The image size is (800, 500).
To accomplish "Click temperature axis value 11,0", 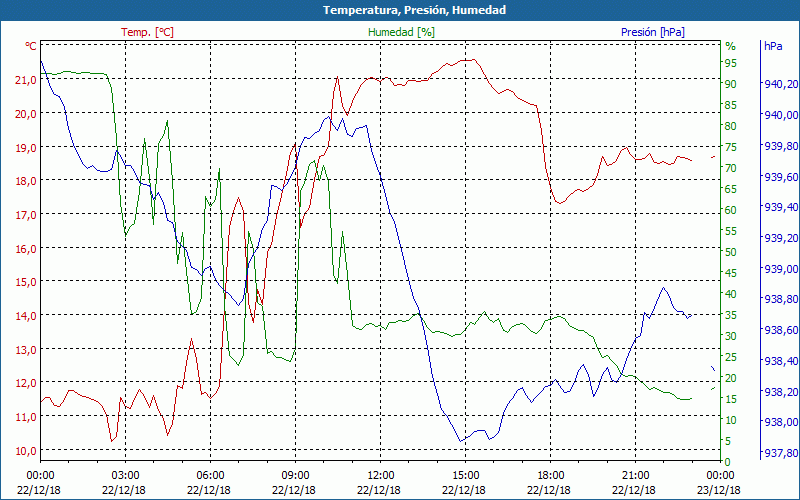I will 26,417.
